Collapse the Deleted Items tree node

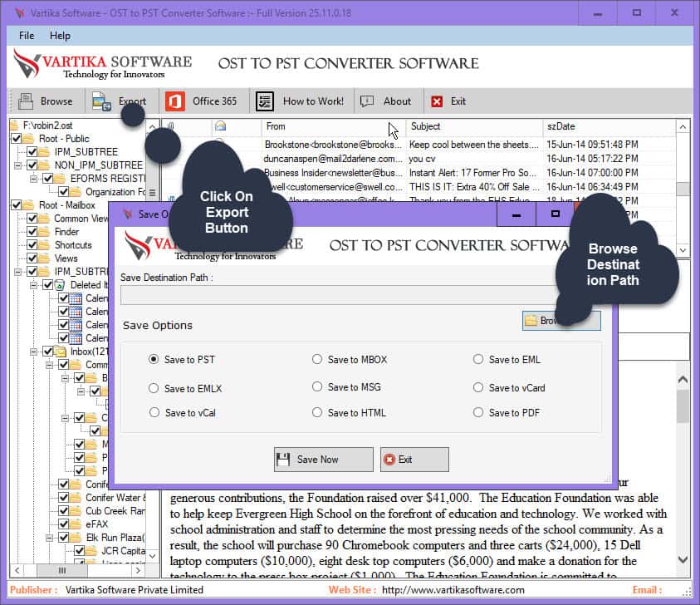pos(33,285)
